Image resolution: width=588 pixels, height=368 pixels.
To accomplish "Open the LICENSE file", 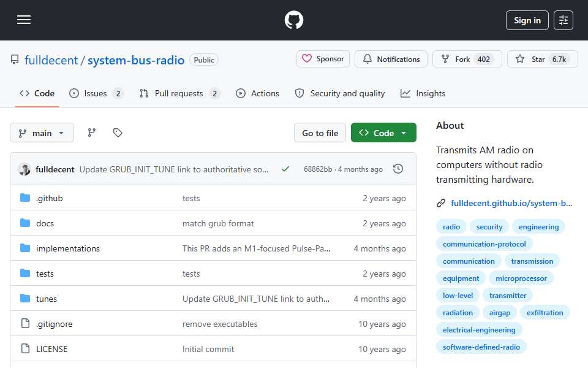I will (51, 349).
